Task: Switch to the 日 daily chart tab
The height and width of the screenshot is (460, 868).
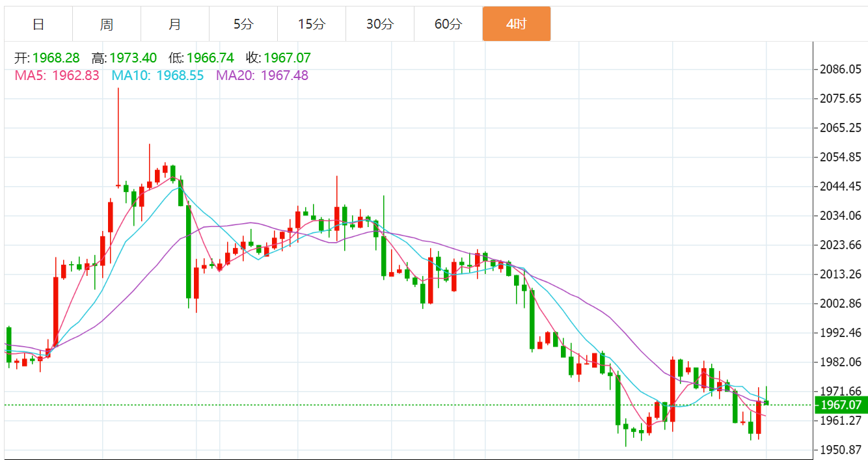Action: click(38, 24)
